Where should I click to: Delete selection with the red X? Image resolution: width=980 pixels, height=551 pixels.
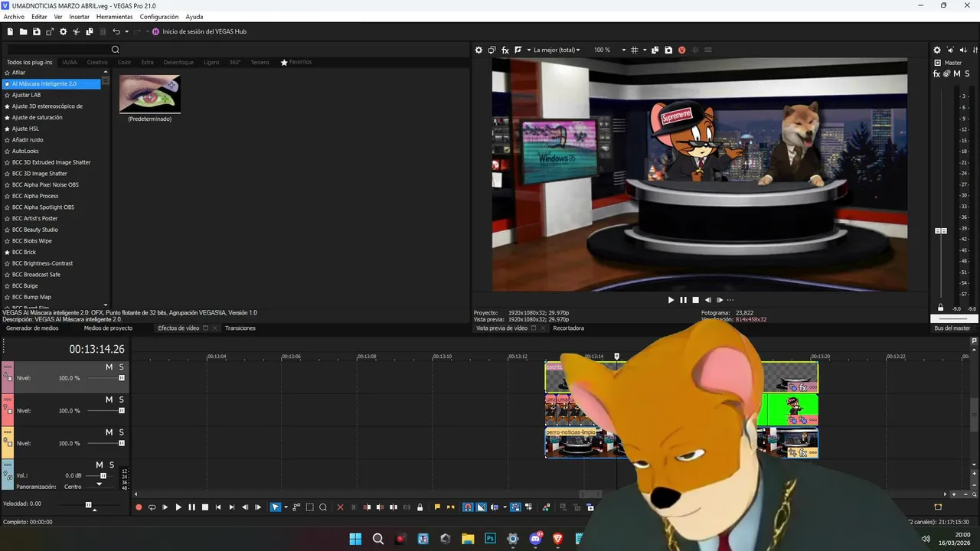(x=341, y=507)
